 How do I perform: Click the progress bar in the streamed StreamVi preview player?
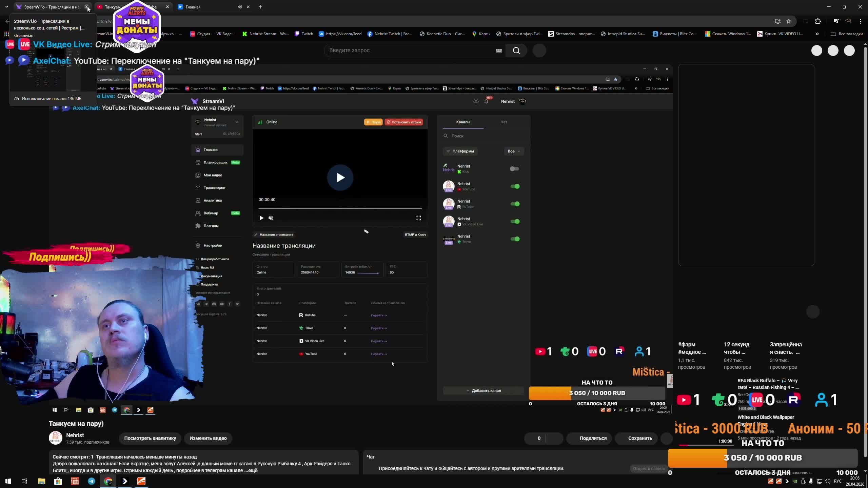click(x=340, y=209)
